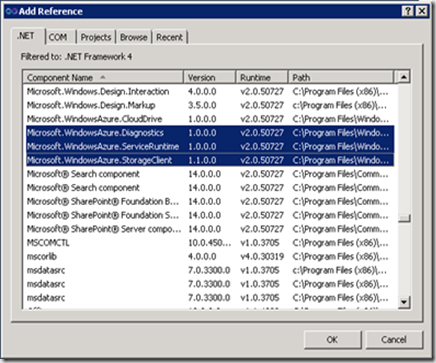Click the scroll down arrow

pos(404,302)
